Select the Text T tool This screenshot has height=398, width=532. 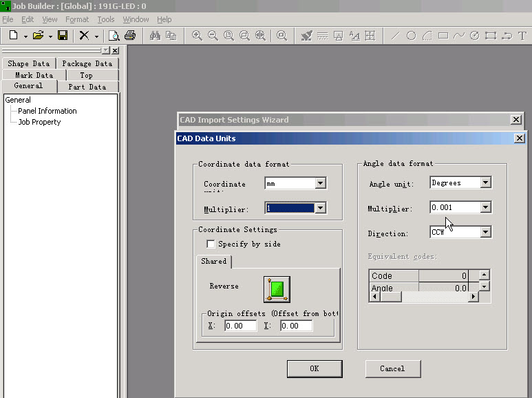522,35
